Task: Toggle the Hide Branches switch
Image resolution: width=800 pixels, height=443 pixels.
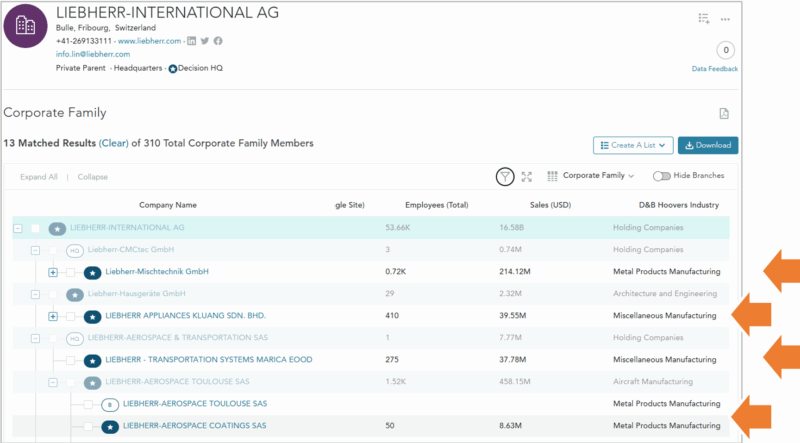Action: pos(661,176)
